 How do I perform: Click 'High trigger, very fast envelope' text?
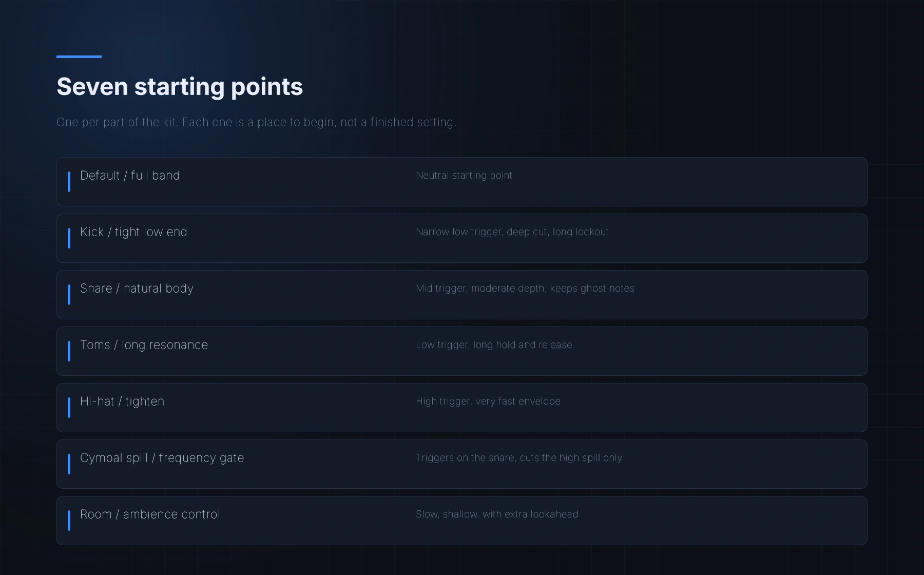click(x=488, y=401)
